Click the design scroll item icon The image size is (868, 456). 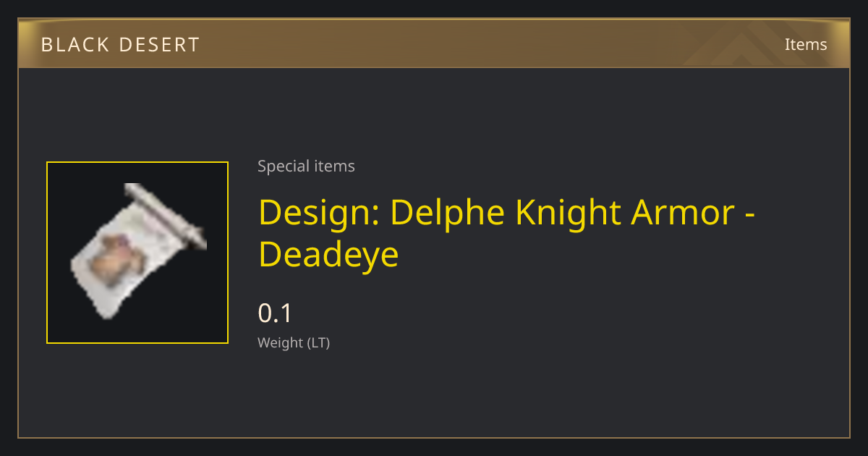137,251
